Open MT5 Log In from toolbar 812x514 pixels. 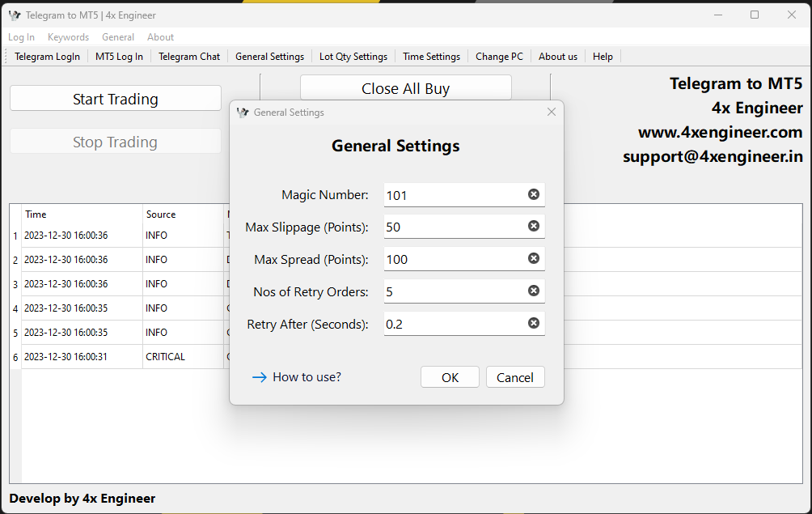coord(119,57)
